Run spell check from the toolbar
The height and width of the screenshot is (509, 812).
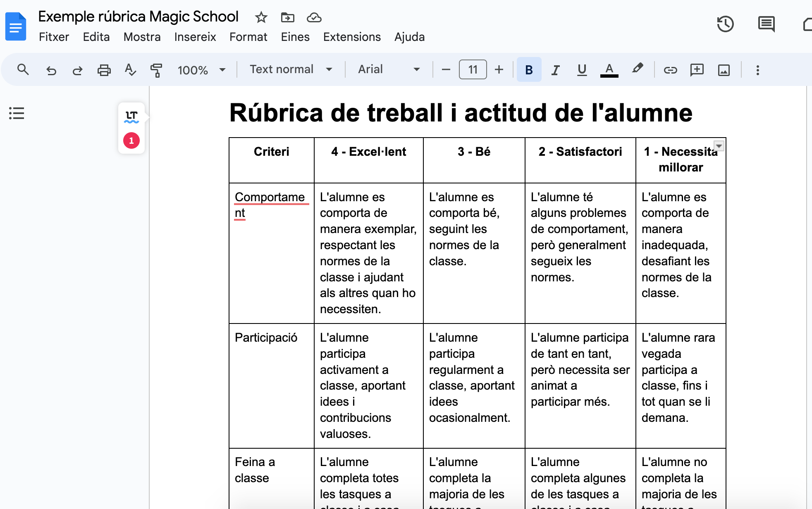130,69
